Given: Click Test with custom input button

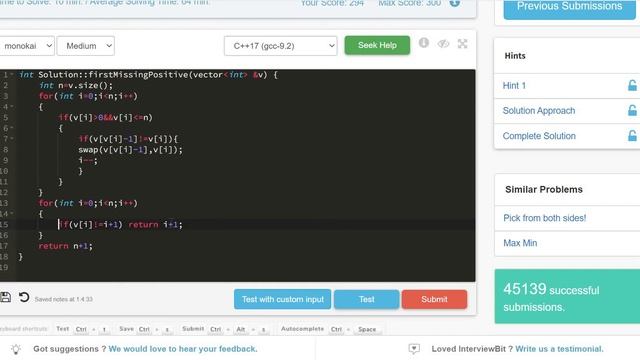Looking at the screenshot, I should pyautogui.click(x=282, y=299).
